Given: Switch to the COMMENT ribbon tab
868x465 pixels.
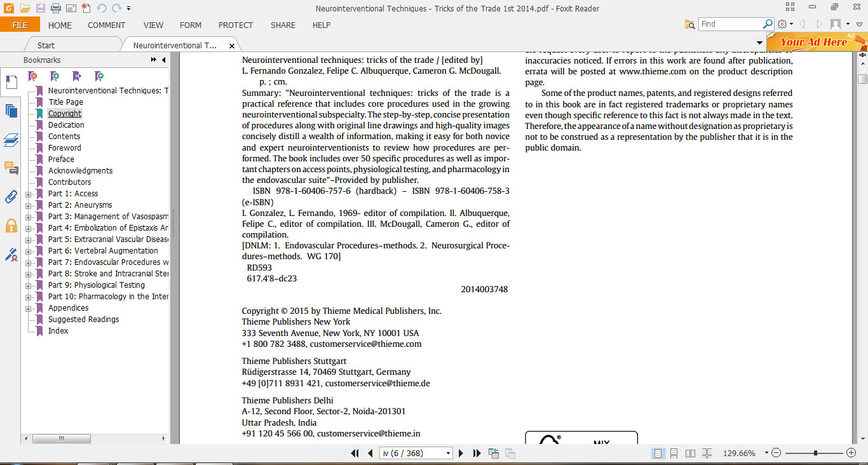Looking at the screenshot, I should 107,25.
